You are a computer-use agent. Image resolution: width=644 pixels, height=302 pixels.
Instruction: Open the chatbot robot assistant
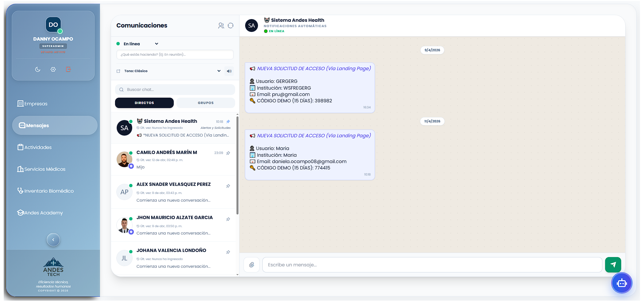622,283
